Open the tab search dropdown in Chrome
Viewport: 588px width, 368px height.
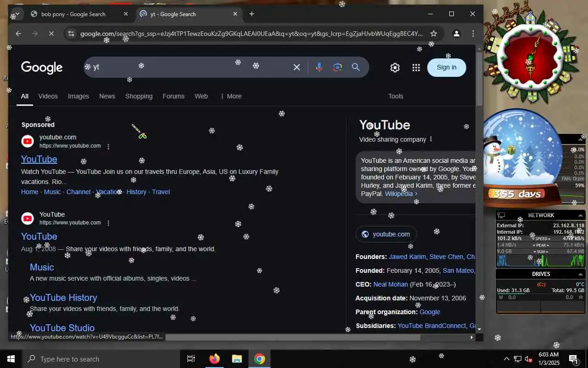click(x=17, y=14)
